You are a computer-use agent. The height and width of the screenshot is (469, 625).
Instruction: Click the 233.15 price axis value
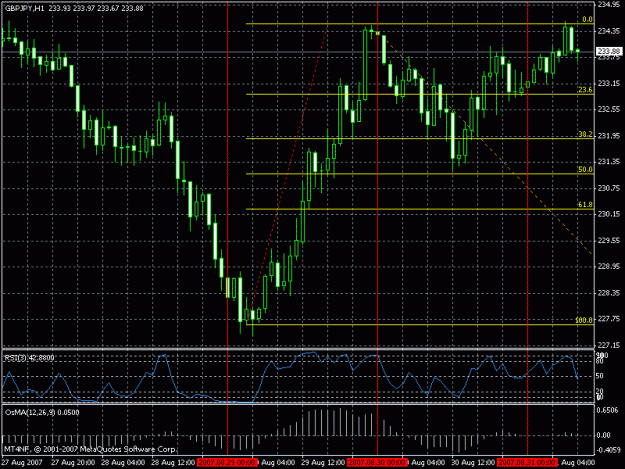point(609,83)
